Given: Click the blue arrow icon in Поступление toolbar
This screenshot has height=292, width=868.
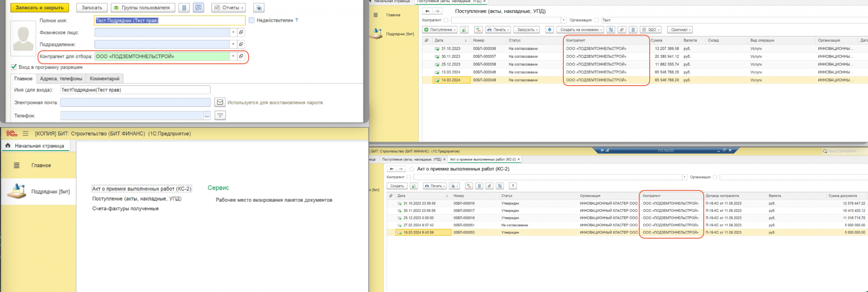Looking at the screenshot, I should tap(550, 30).
